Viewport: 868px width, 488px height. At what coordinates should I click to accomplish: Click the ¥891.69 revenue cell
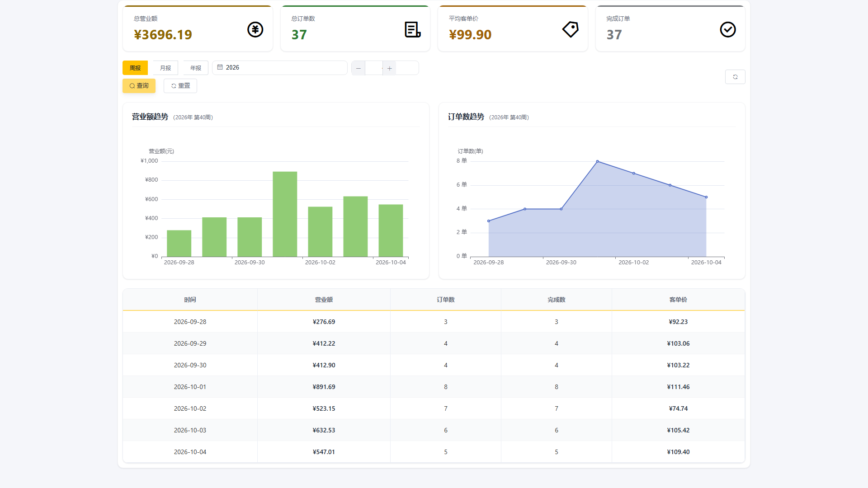tap(324, 387)
